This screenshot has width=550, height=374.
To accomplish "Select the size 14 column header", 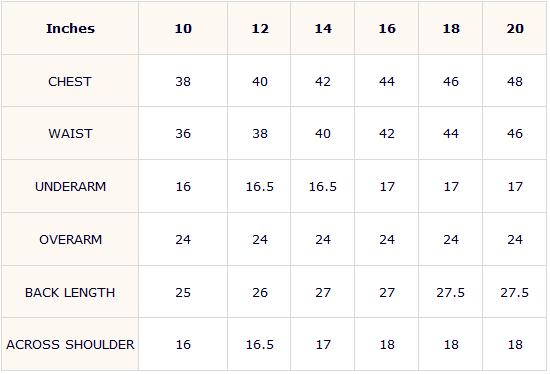I will click(323, 28).
